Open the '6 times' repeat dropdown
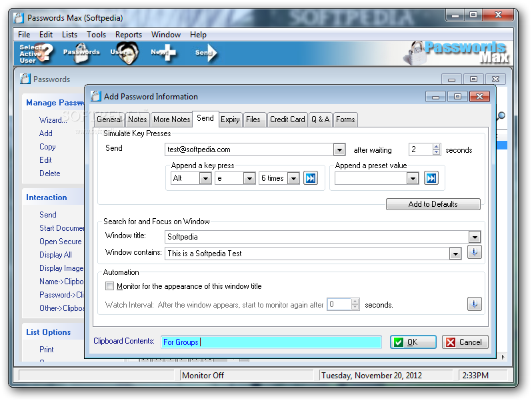 pyautogui.click(x=293, y=178)
